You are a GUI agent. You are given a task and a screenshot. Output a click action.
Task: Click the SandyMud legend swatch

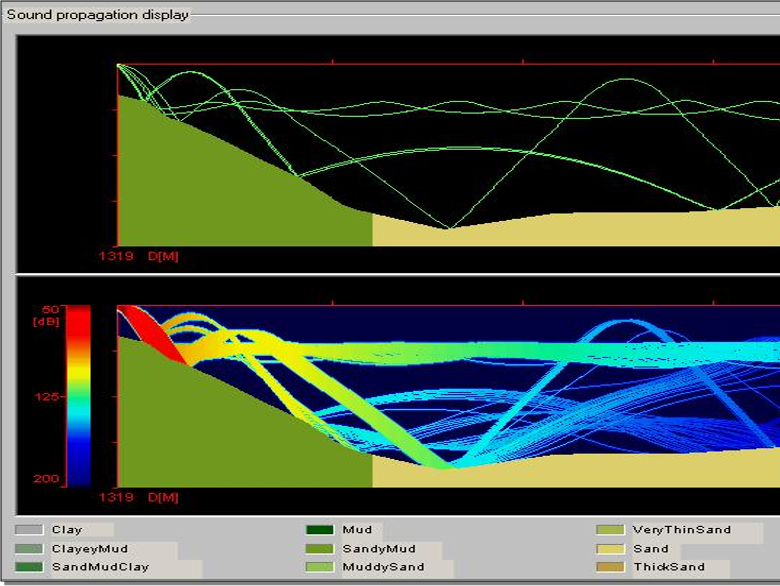coord(320,549)
